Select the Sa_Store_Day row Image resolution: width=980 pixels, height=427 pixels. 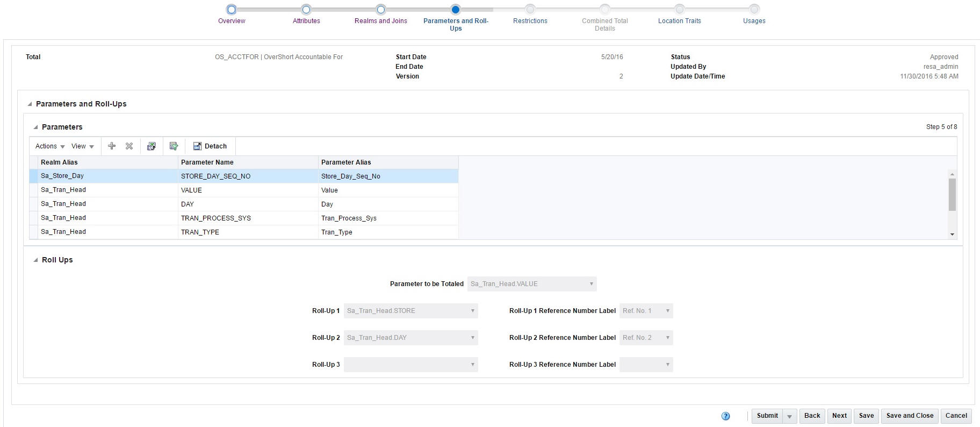244,176
